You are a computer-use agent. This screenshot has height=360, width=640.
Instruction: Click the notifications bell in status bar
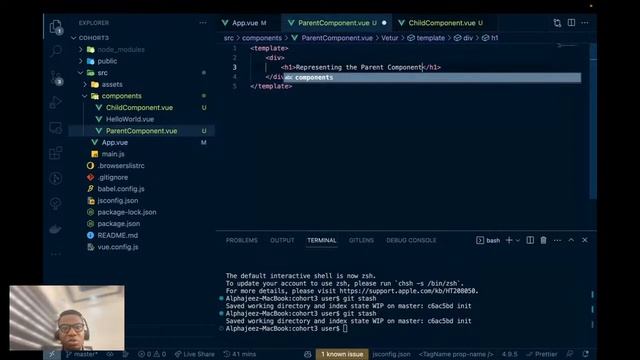[586, 354]
